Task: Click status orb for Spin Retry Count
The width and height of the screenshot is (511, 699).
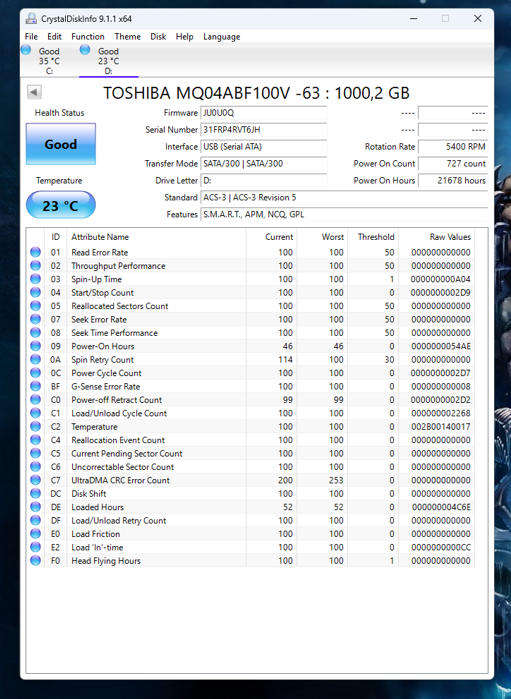Action: (35, 359)
